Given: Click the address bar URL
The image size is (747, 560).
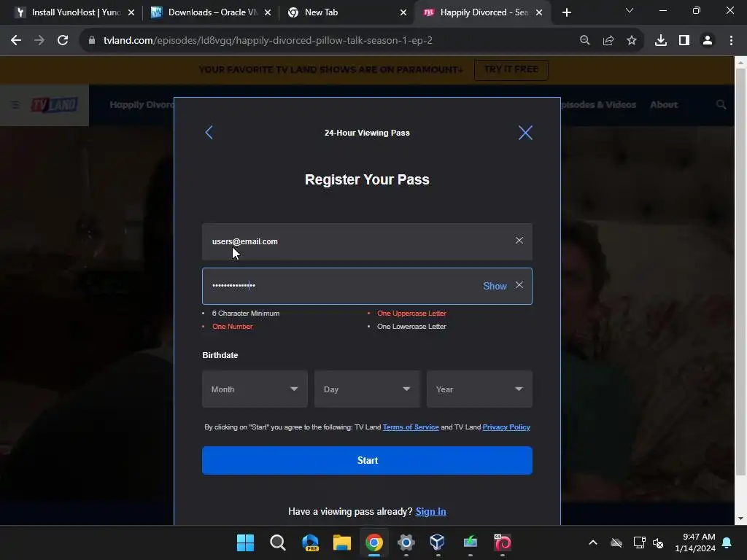Looking at the screenshot, I should tap(268, 41).
